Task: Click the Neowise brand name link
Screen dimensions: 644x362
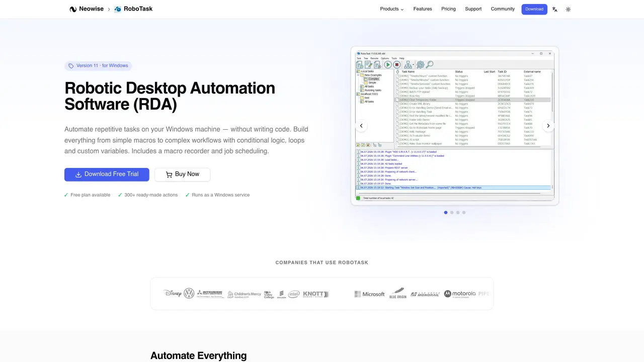Action: tap(91, 9)
